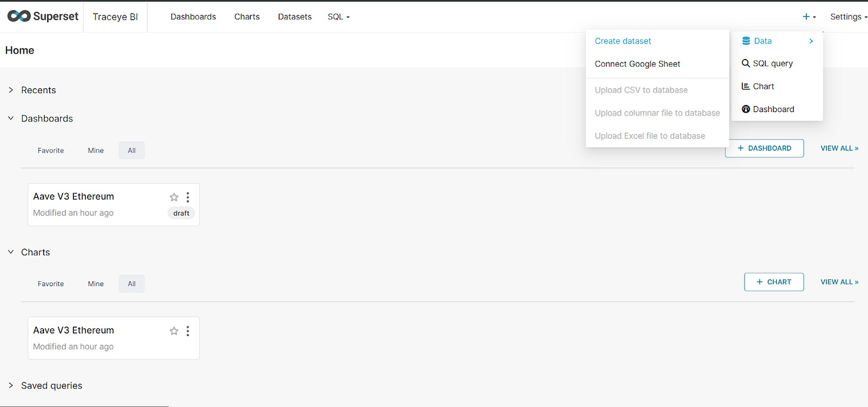Click VIEW ALL in Dashboards section

[839, 148]
